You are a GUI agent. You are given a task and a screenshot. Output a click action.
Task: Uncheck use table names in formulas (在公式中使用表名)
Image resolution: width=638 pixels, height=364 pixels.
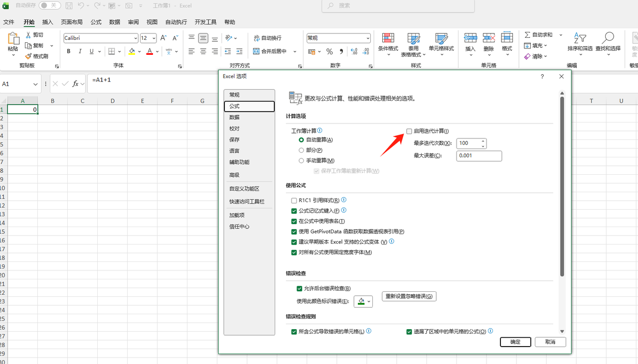click(294, 221)
